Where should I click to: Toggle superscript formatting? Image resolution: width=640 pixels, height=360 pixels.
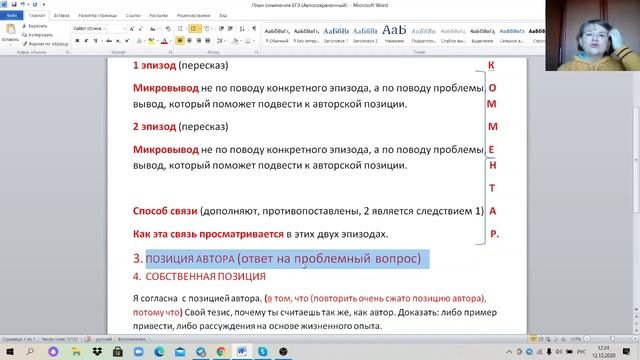click(127, 41)
